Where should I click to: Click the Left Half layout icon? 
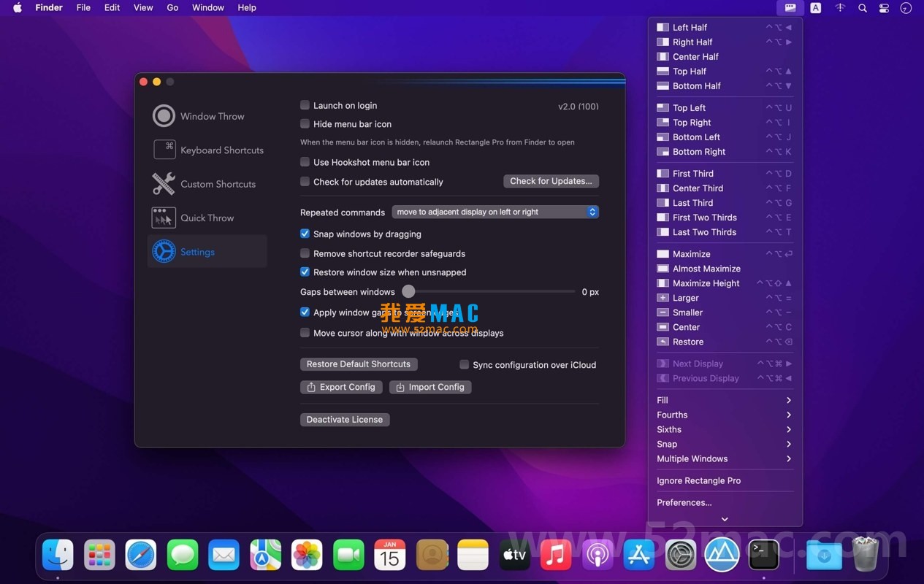pos(663,28)
